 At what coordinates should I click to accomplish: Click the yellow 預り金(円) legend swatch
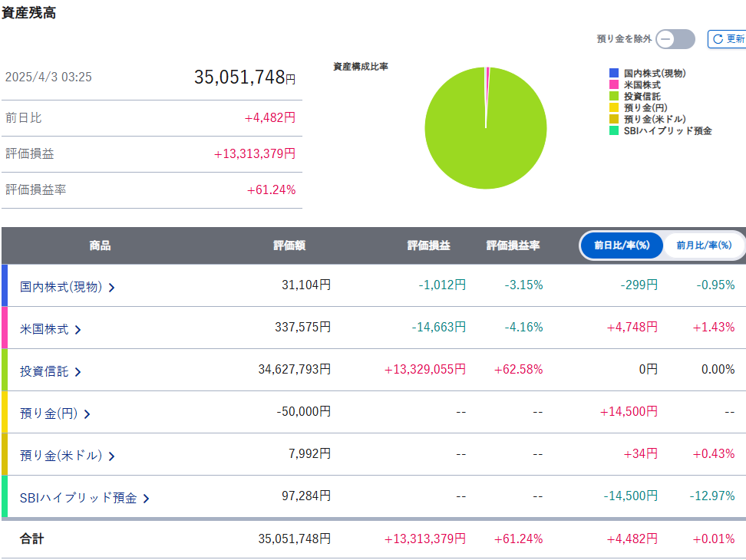click(x=614, y=108)
